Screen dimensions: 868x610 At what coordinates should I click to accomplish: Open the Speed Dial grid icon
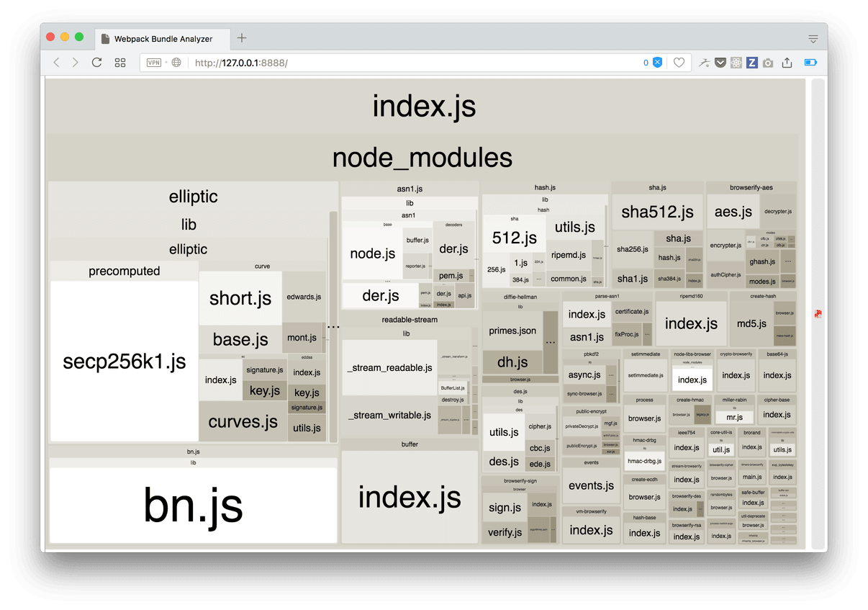tap(120, 63)
